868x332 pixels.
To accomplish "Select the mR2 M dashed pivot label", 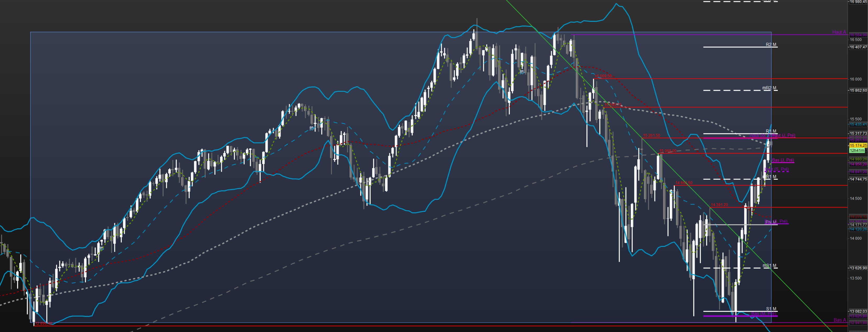I will (x=769, y=88).
